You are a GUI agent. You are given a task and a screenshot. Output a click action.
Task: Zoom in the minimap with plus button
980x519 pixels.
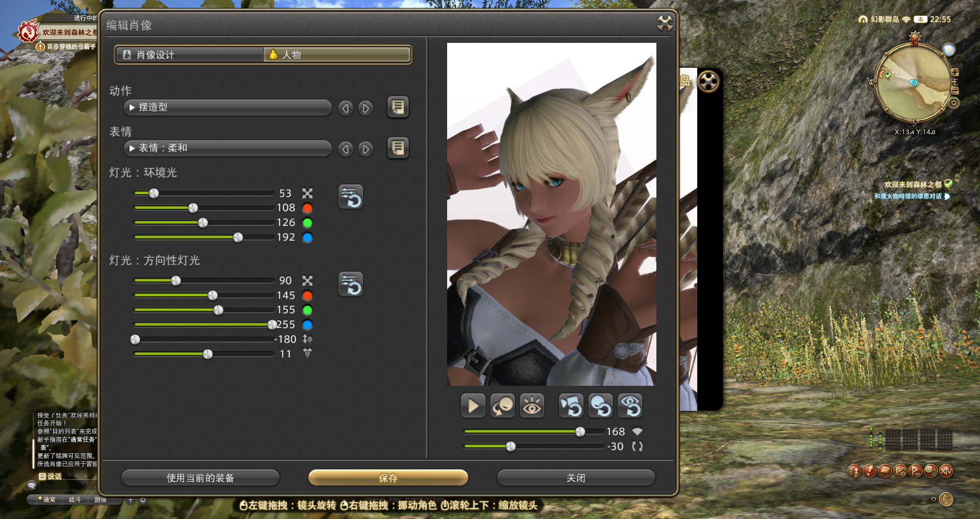click(x=955, y=72)
